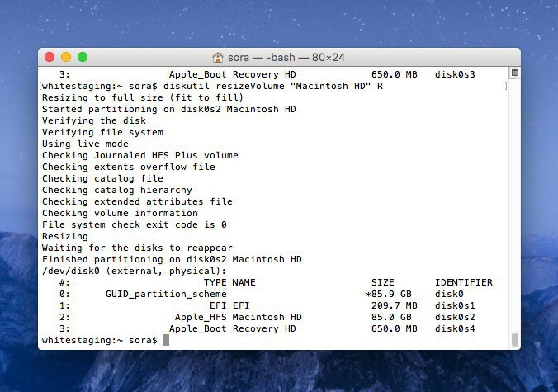Click the 'Verifying file system' line
The image size is (558, 392).
[102, 132]
